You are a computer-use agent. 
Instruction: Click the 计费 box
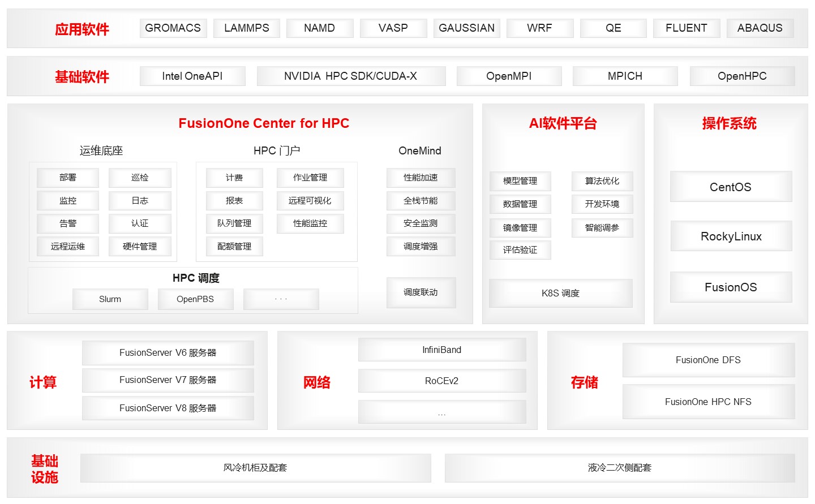(234, 178)
